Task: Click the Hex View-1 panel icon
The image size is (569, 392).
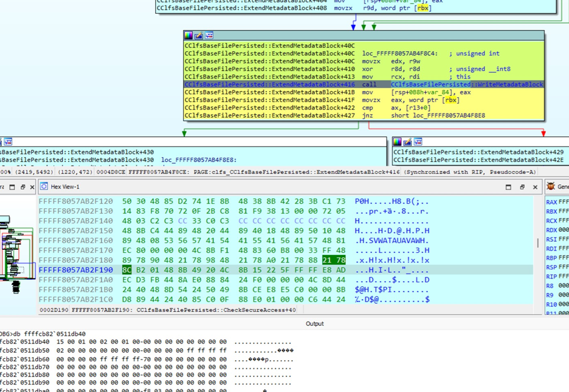Action: tap(44, 186)
